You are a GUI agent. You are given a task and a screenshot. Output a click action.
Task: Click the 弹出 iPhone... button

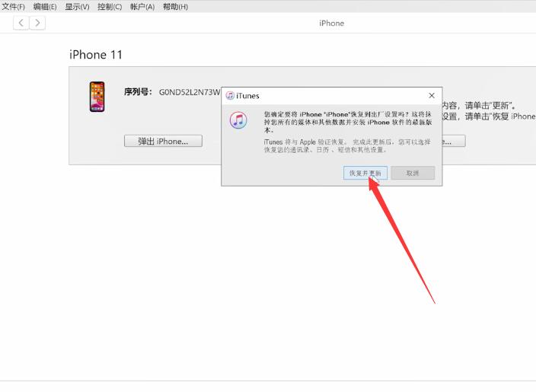point(163,141)
